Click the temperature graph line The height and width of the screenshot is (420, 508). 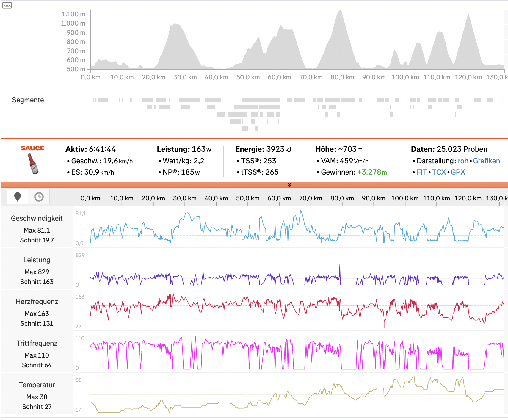[x=297, y=394]
